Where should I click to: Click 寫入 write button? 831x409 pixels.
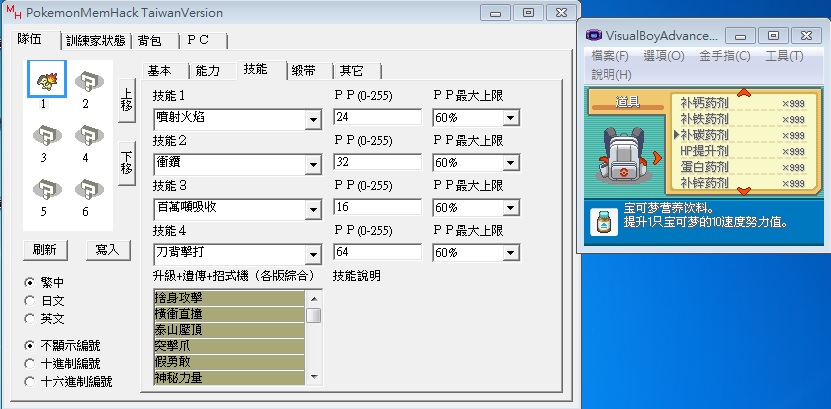108,250
